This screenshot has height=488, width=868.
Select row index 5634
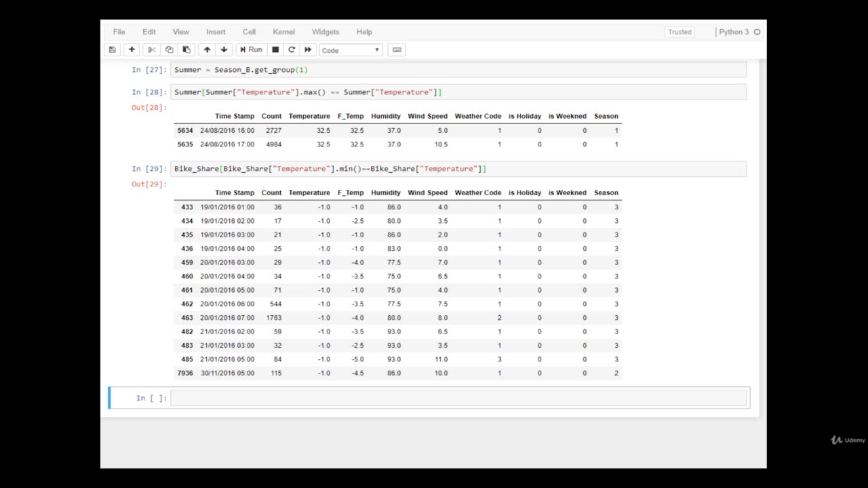(x=185, y=130)
